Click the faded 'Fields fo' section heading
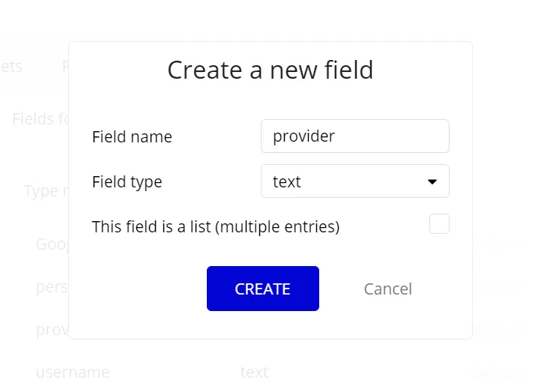This screenshot has width=535, height=392. click(40, 119)
